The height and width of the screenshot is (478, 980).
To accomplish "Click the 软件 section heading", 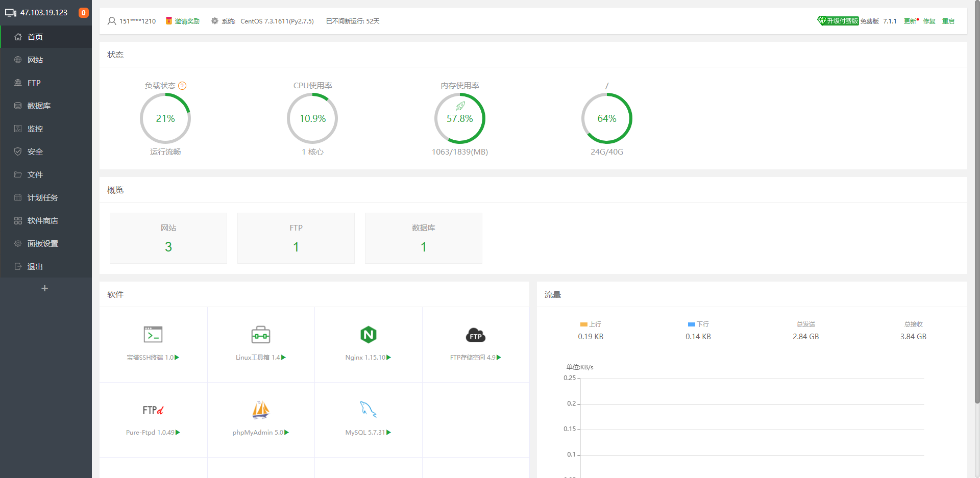I will pyautogui.click(x=115, y=294).
